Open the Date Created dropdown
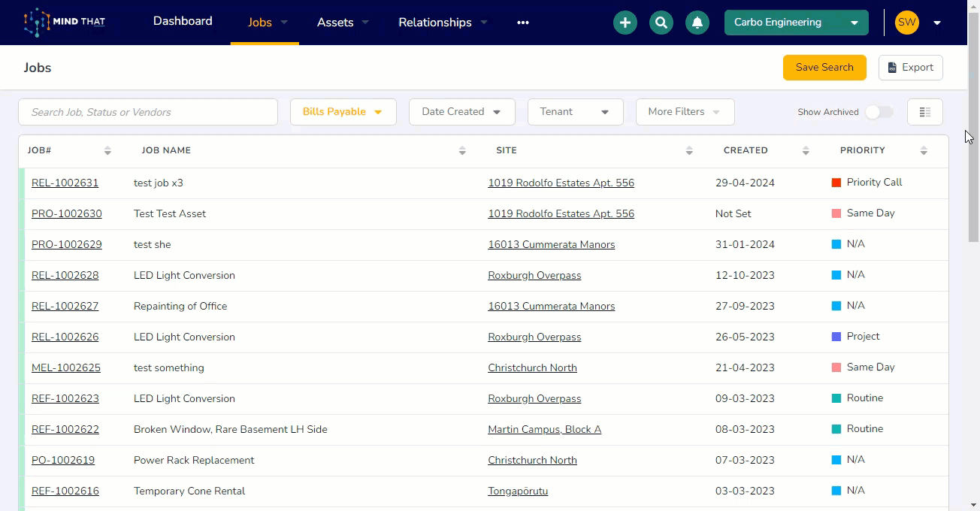980x511 pixels. click(461, 112)
